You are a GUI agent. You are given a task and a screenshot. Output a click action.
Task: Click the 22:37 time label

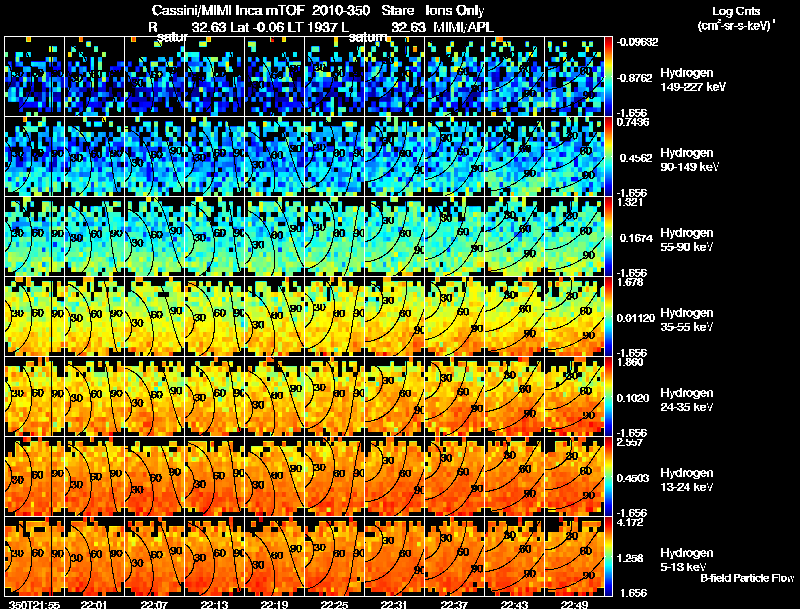pos(454,605)
